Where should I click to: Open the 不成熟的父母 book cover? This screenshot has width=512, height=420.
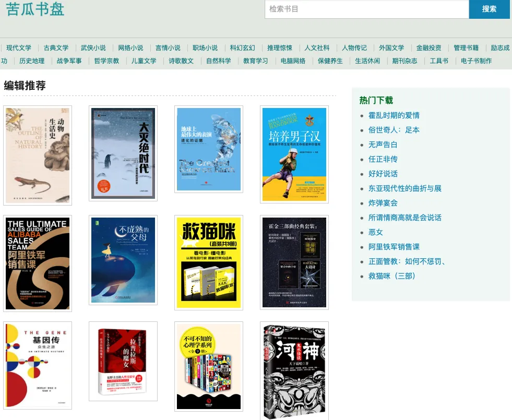coord(123,260)
